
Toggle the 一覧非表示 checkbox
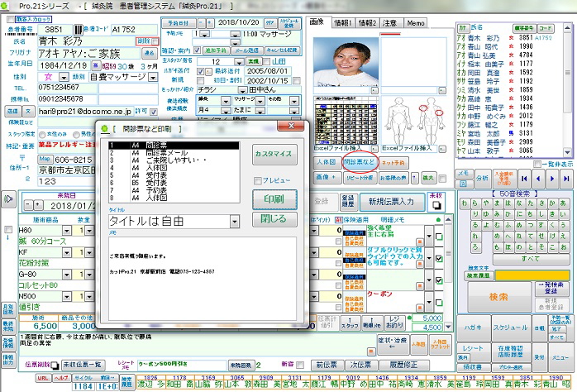pos(537,165)
